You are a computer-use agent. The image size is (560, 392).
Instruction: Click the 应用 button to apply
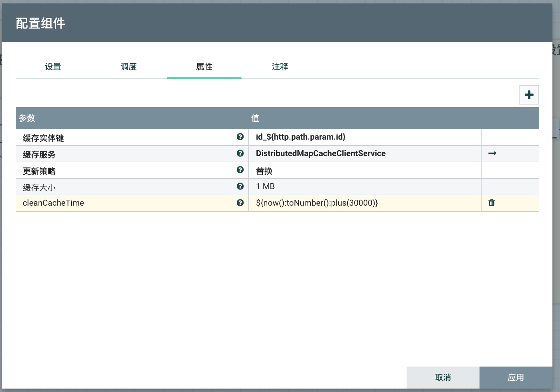[516, 378]
